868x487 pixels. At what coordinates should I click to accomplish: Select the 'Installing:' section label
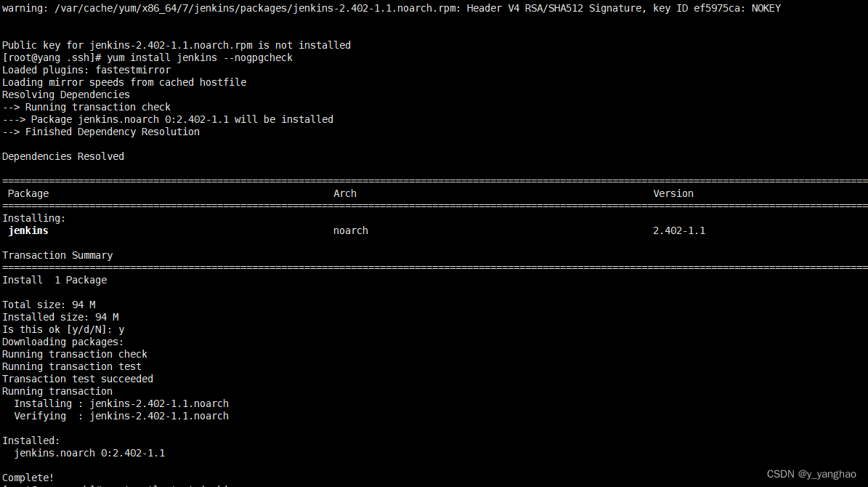coord(33,218)
